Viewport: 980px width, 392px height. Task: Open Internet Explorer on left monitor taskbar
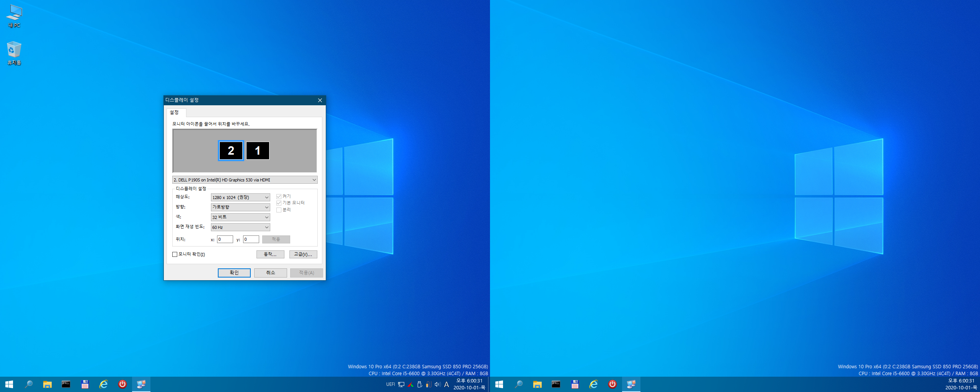coord(103,384)
